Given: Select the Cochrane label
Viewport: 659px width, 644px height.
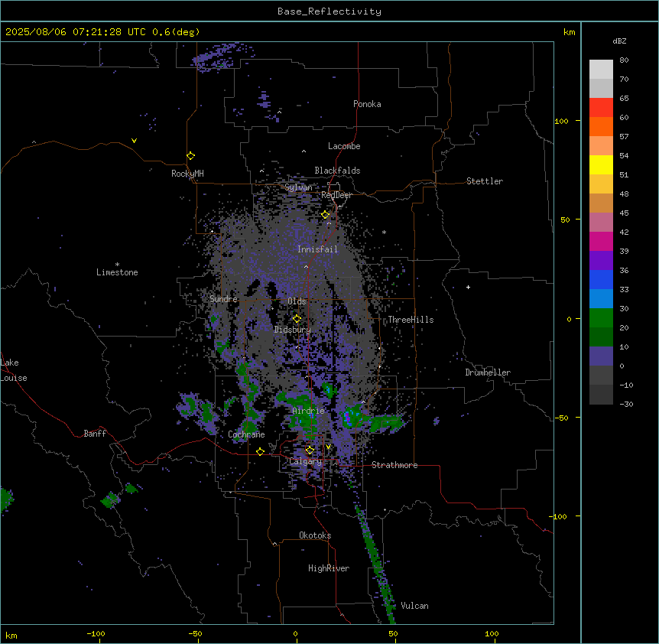Looking at the screenshot, I should pos(246,434).
